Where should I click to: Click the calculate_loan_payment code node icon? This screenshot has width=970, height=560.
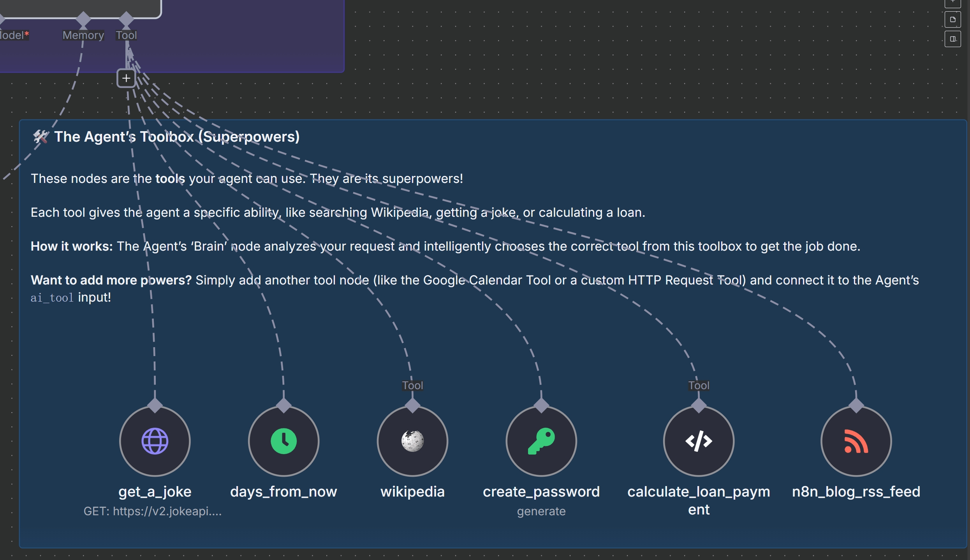tap(699, 441)
